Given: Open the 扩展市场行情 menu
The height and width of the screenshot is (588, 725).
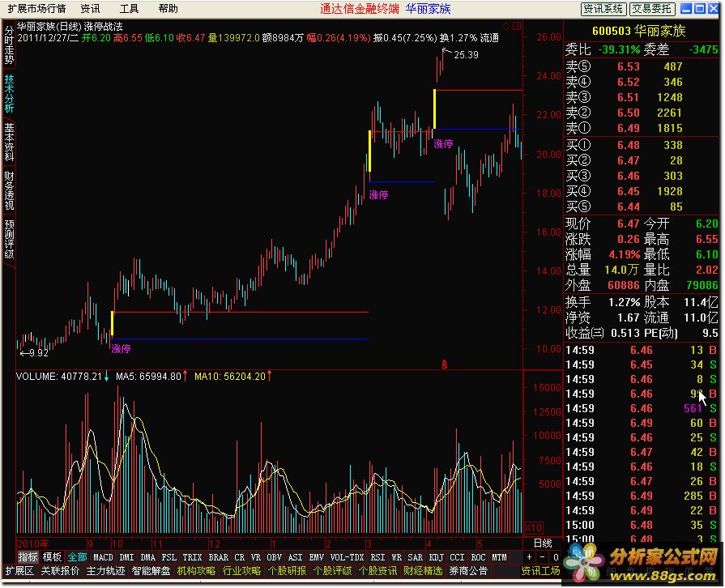Looking at the screenshot, I should tap(36, 8).
